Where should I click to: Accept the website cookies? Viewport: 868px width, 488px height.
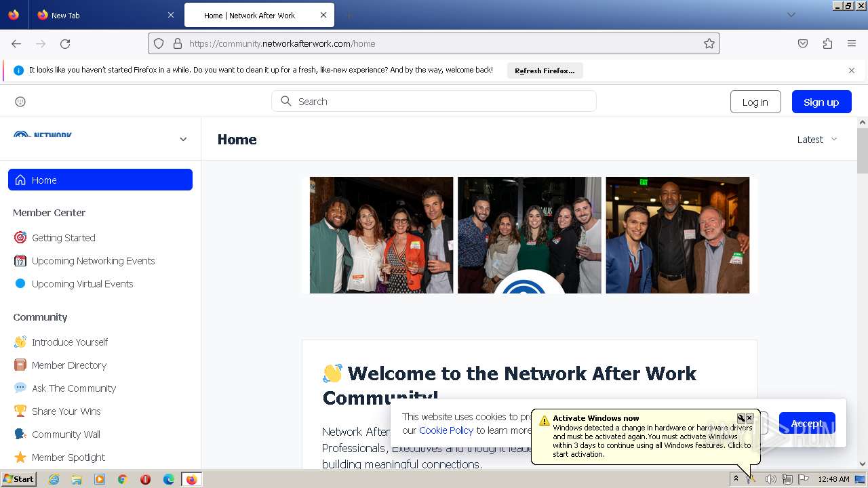tap(807, 424)
